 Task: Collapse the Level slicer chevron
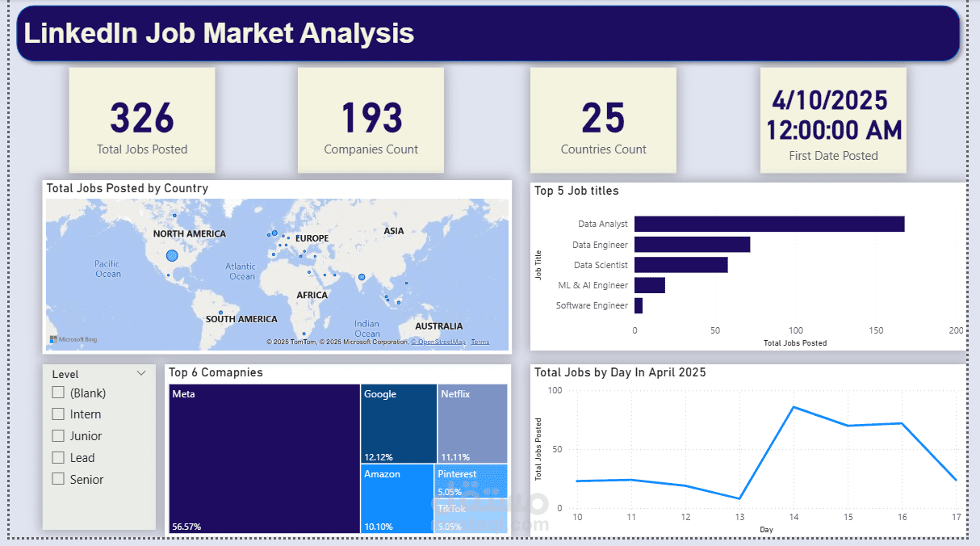click(141, 373)
